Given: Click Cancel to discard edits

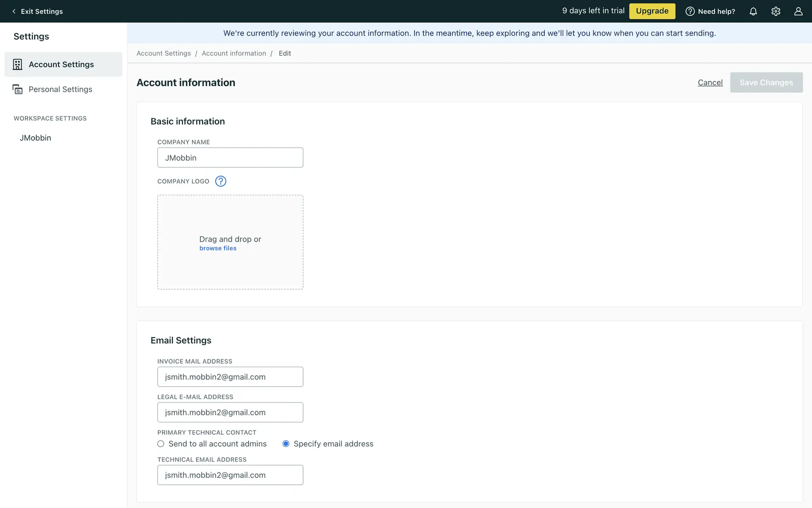Looking at the screenshot, I should 710,83.
